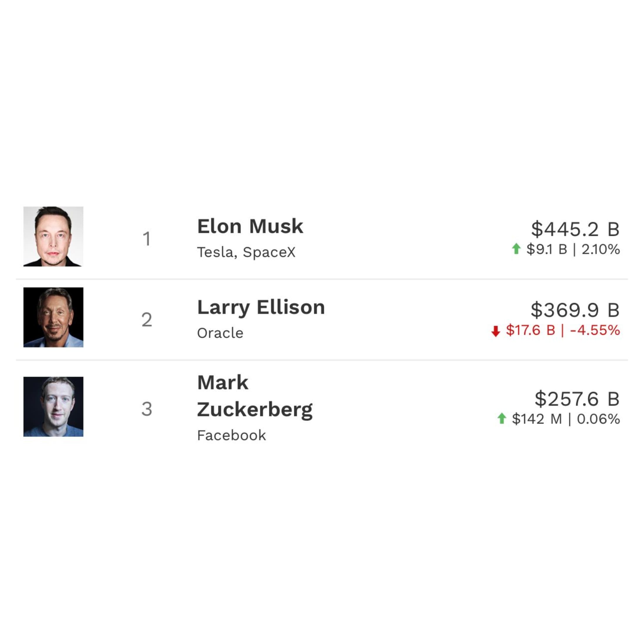Click the Tesla, SpaceX source label
This screenshot has width=644, height=644.
click(246, 252)
